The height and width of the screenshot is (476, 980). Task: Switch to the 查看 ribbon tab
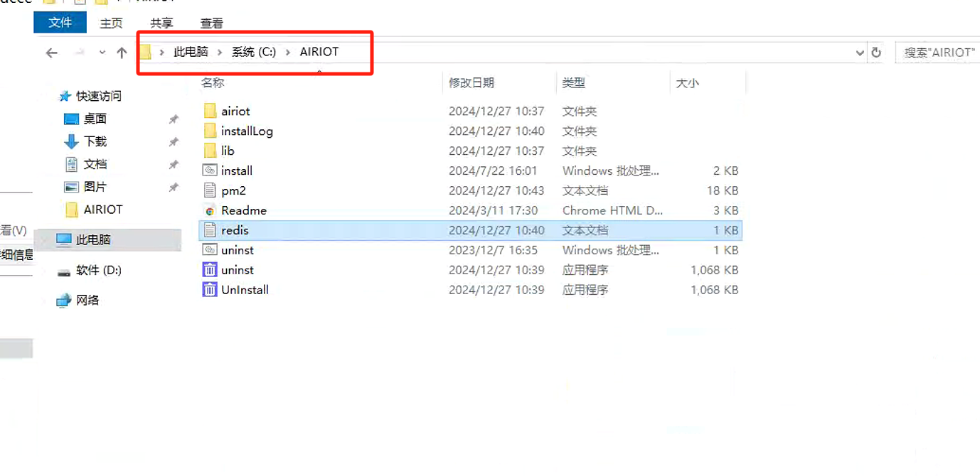[x=211, y=22]
